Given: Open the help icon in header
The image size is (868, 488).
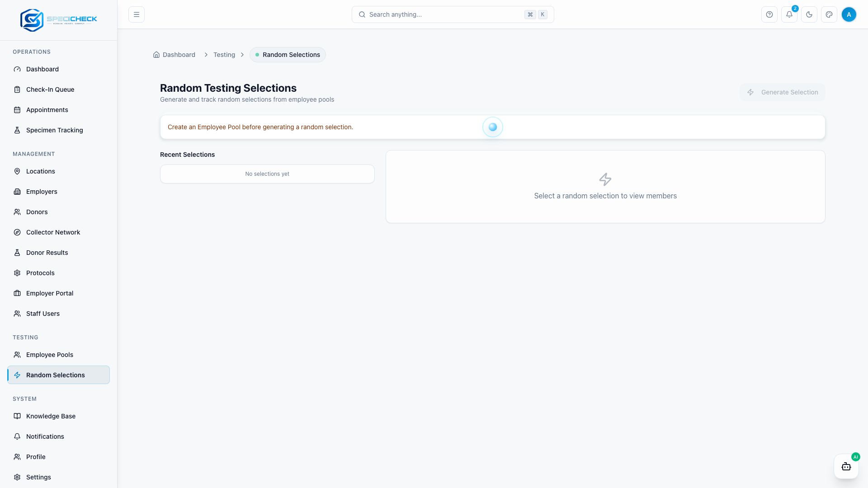Looking at the screenshot, I should pos(769,14).
